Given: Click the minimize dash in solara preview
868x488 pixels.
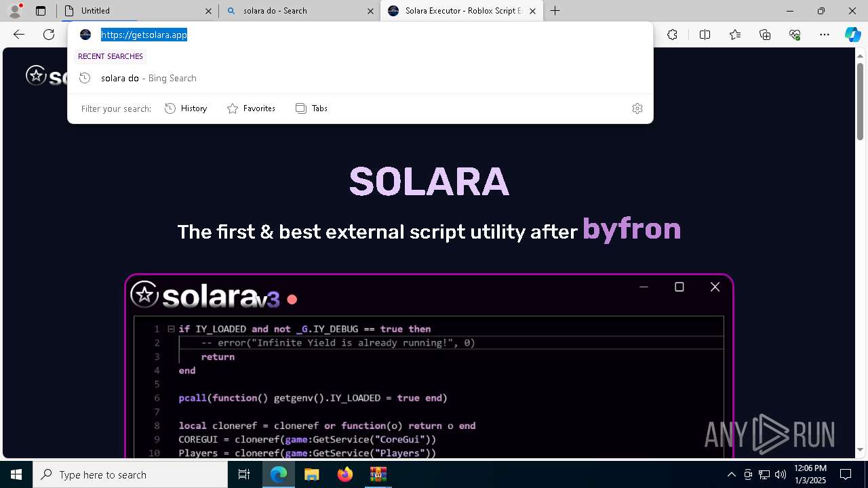Looking at the screenshot, I should 644,287.
